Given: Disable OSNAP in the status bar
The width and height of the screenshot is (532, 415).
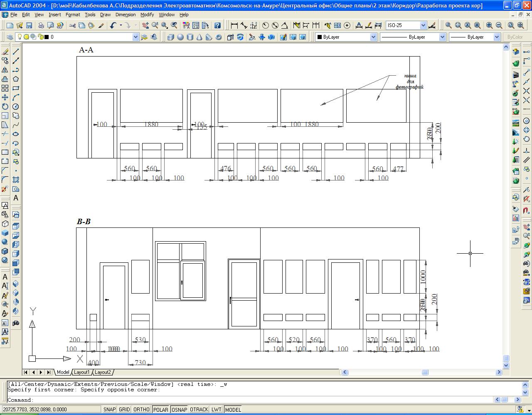Looking at the screenshot, I should tap(179, 410).
